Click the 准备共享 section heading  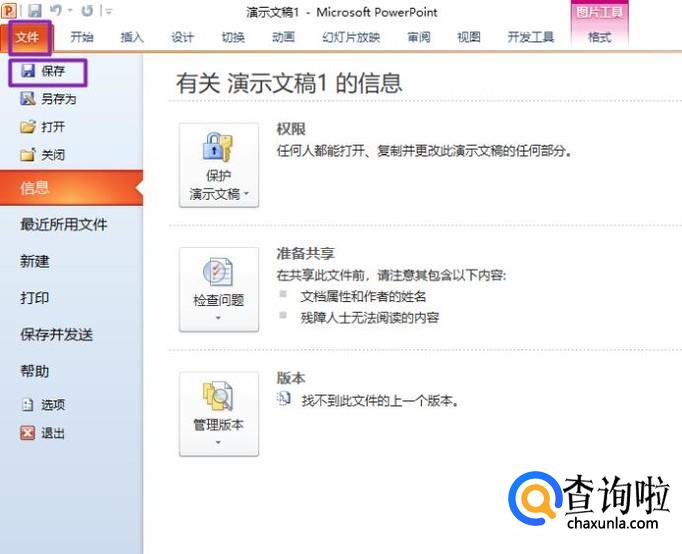[x=306, y=254]
